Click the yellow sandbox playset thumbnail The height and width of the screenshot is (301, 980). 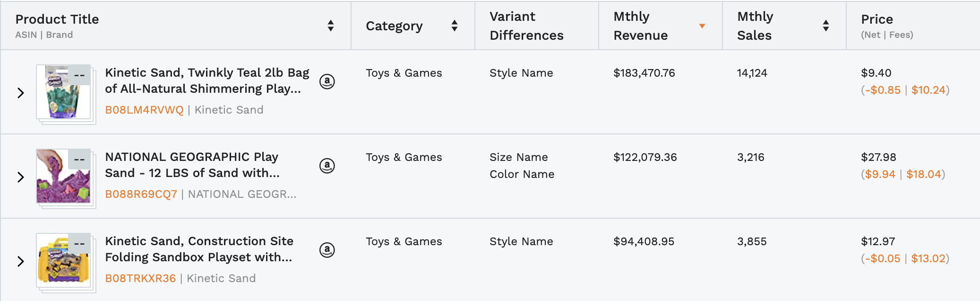63,261
